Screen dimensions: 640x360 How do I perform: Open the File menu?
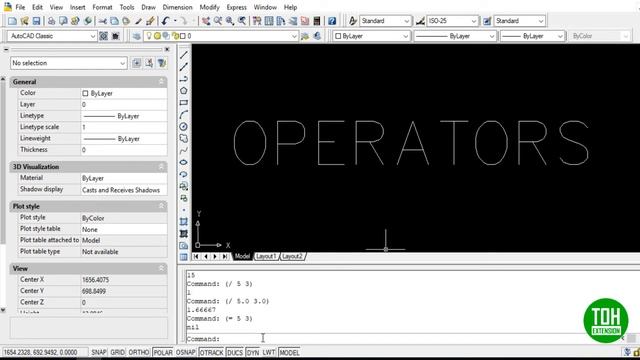[20, 7]
